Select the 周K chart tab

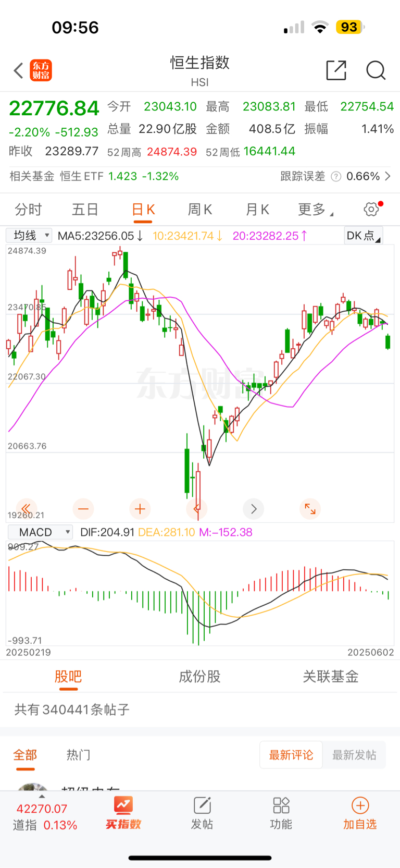coord(199,210)
